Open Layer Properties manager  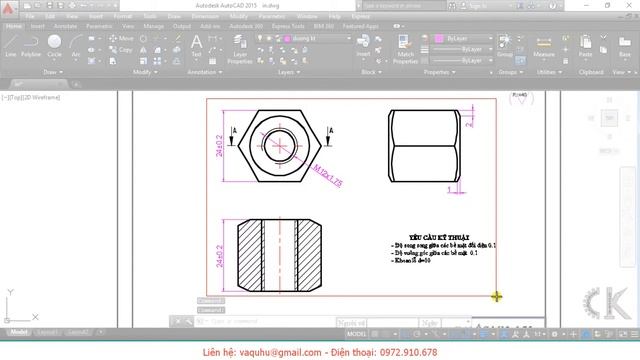(x=240, y=49)
